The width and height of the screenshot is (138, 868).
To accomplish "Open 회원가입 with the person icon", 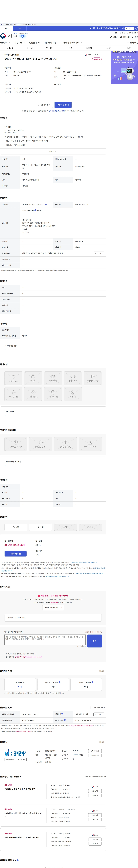I will click(x=125, y=37).
